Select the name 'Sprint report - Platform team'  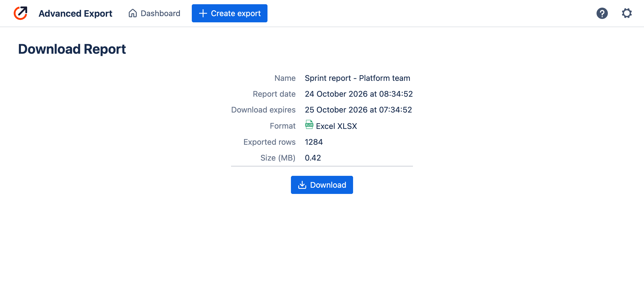tap(357, 78)
